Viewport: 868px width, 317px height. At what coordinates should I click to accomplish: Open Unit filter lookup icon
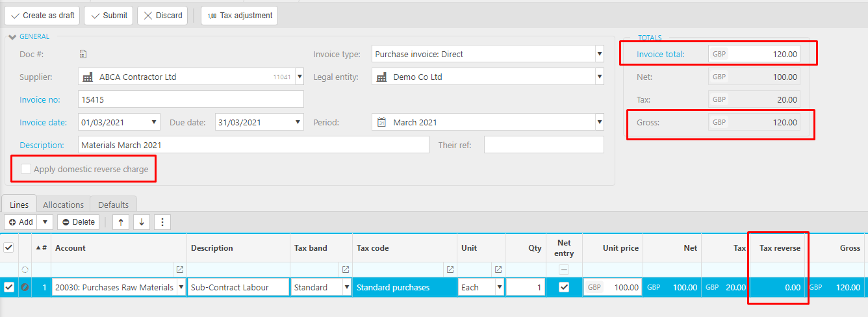(498, 270)
